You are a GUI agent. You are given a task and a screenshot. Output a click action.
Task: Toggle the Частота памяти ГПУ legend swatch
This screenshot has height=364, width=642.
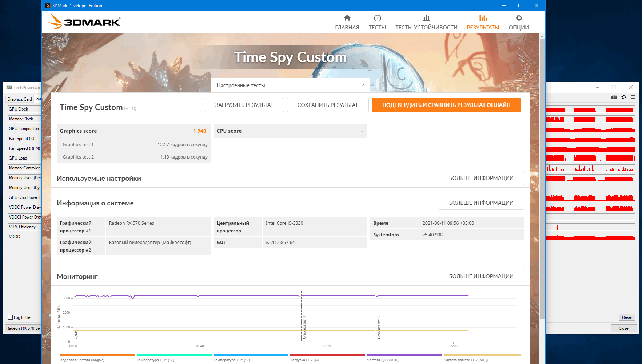(x=482, y=355)
